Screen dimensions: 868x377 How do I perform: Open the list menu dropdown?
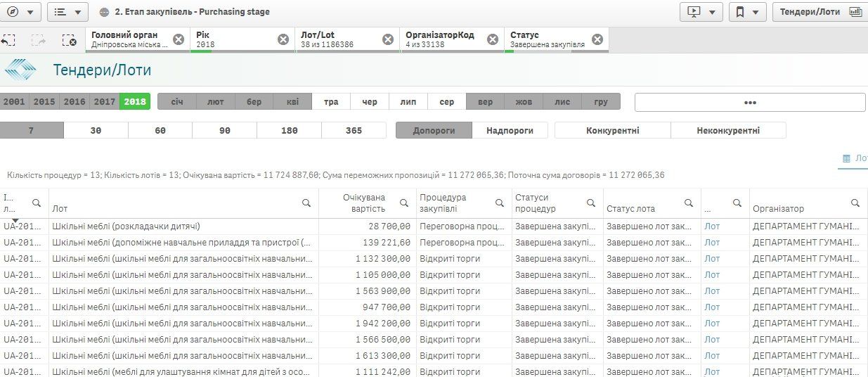(x=69, y=12)
